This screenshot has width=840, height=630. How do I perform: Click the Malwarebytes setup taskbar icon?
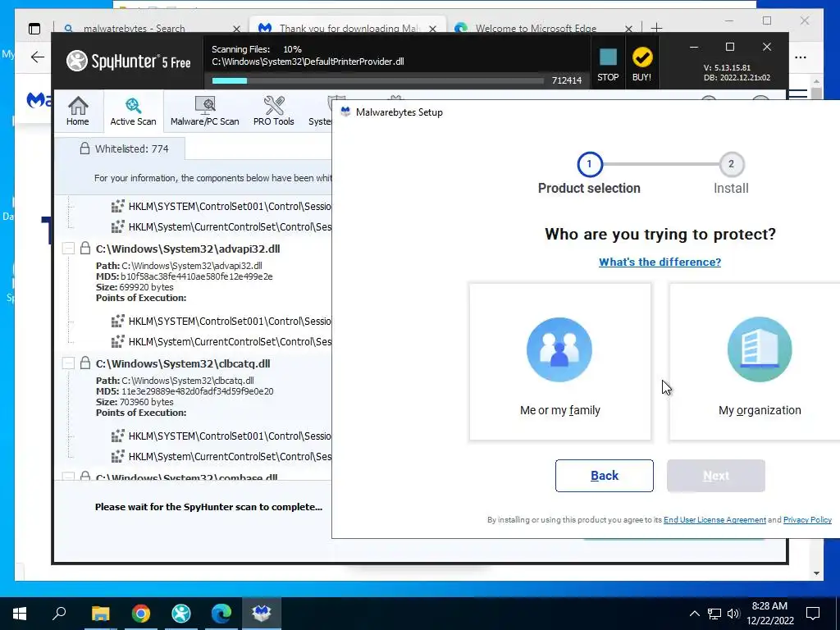click(262, 613)
